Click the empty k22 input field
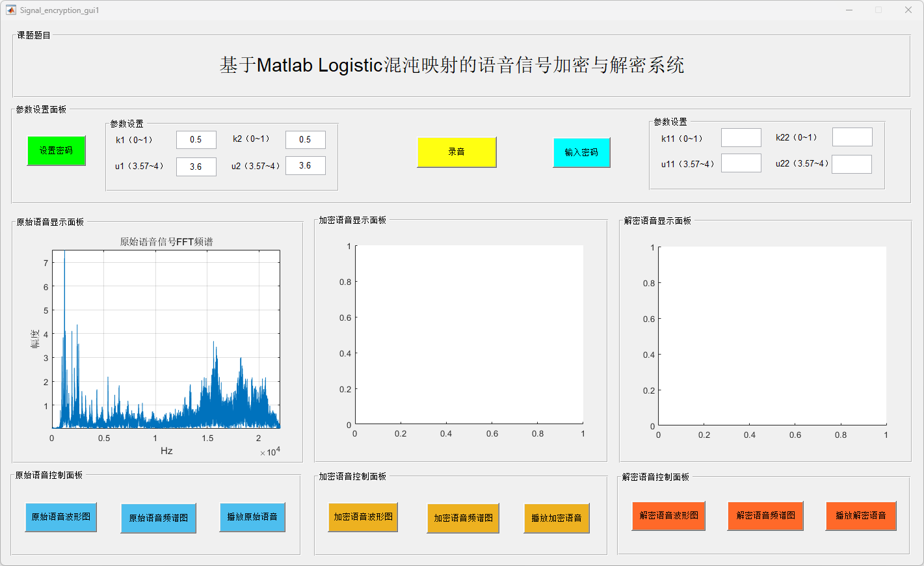This screenshot has width=924, height=566. 852,137
